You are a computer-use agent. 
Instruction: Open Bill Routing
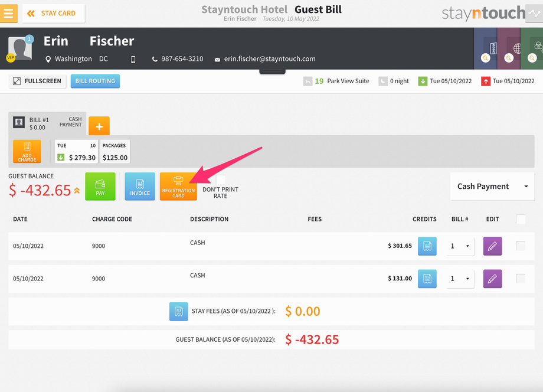[x=95, y=81]
